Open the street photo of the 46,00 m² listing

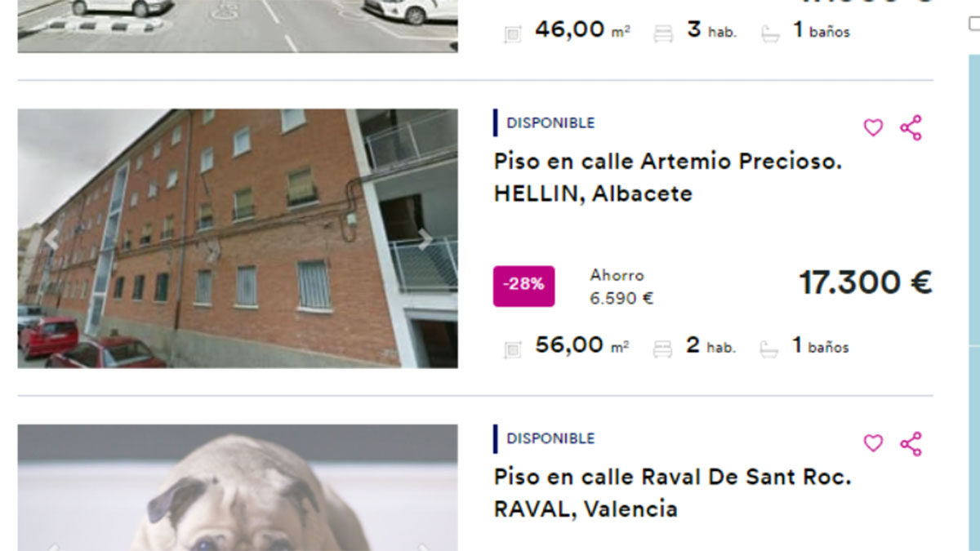point(238,26)
